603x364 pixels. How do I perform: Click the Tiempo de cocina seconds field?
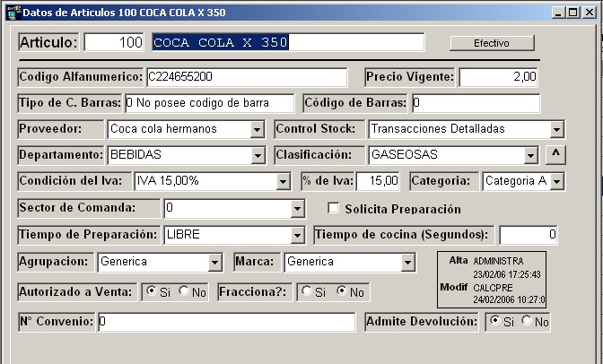pos(528,235)
